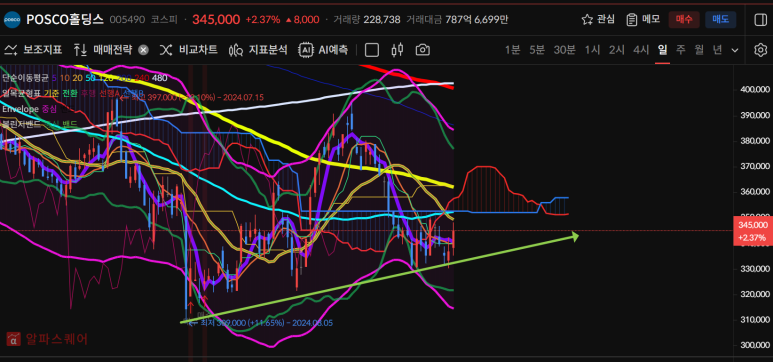773x362 pixels.
Task: Switch to 1분 timeframe
Action: click(x=512, y=50)
